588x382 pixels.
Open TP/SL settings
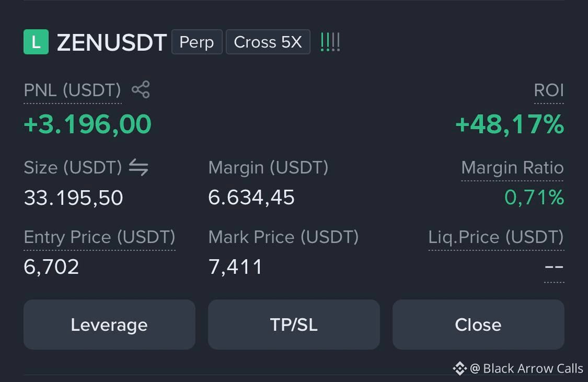[x=294, y=325]
